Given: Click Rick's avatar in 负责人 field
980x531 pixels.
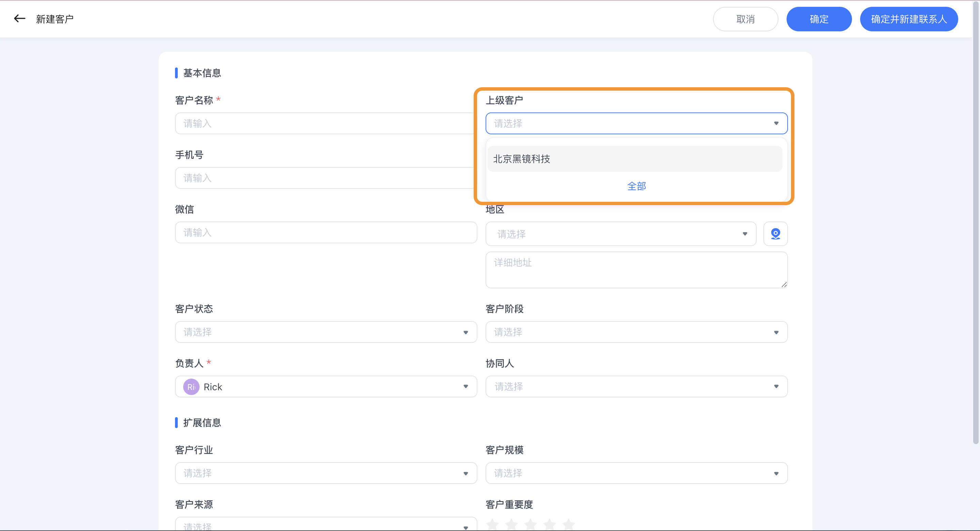Looking at the screenshot, I should click(x=191, y=386).
